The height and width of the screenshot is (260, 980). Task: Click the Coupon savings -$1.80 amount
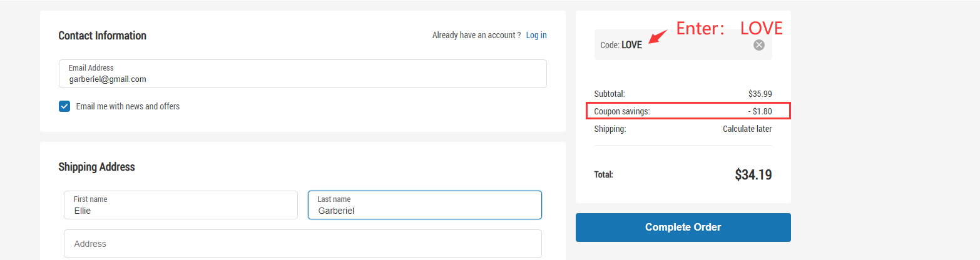tap(760, 111)
